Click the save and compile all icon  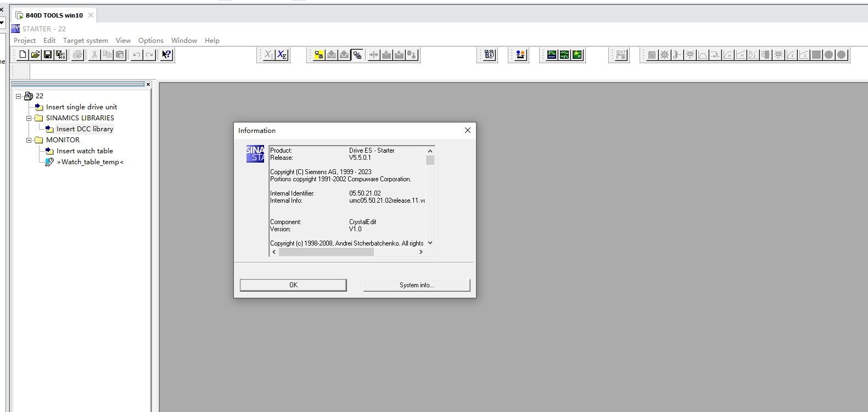pyautogui.click(x=60, y=54)
